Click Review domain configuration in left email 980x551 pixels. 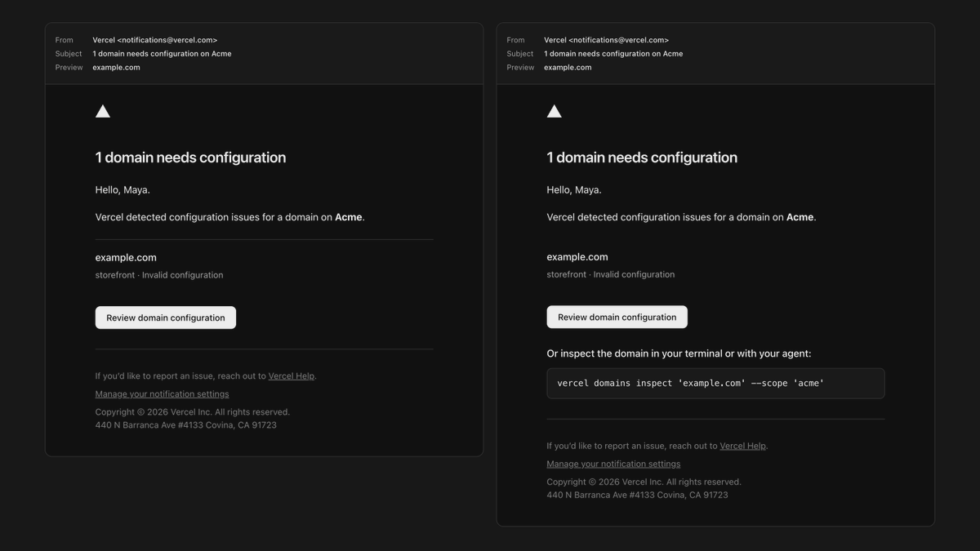point(166,318)
